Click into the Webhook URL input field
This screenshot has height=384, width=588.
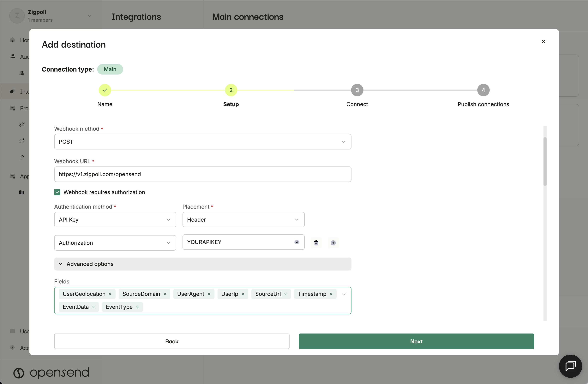[x=203, y=174]
